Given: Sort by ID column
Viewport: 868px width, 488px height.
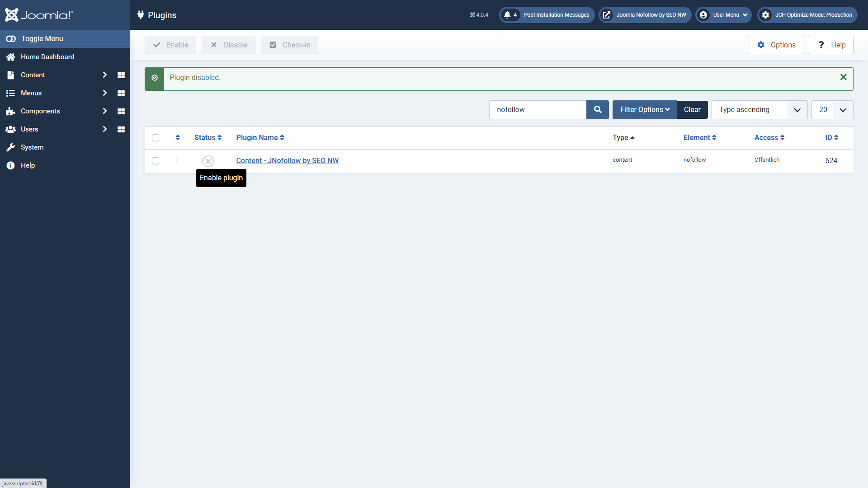Looking at the screenshot, I should coord(832,137).
